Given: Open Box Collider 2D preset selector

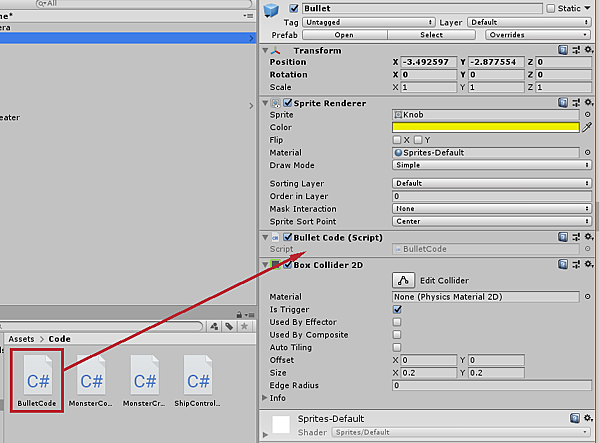Looking at the screenshot, I should (576, 264).
